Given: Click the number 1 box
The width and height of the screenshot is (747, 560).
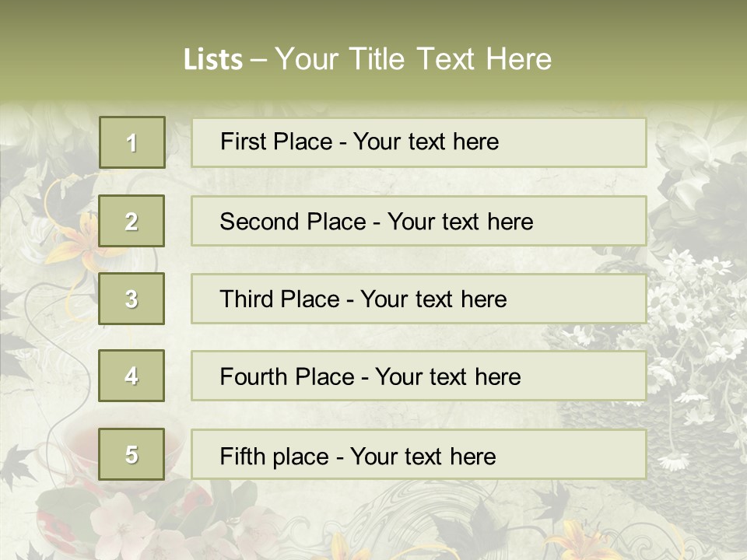Looking at the screenshot, I should click(132, 142).
